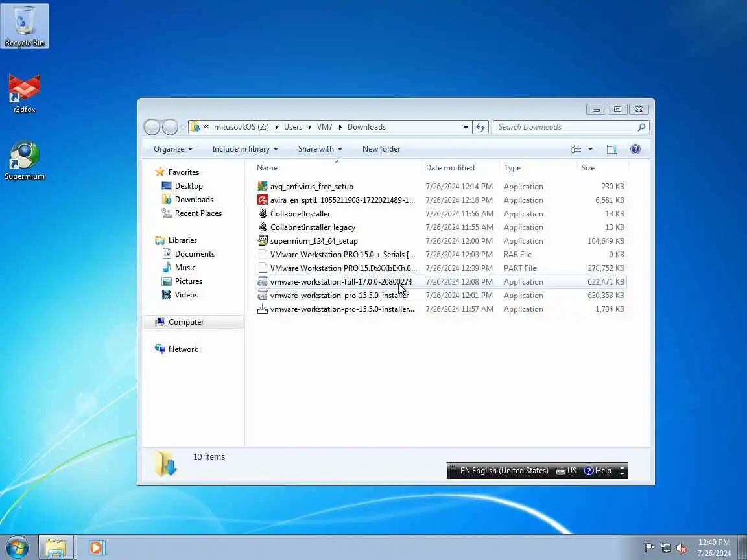Click the New folder button
Image resolution: width=747 pixels, height=560 pixels.
pos(381,149)
